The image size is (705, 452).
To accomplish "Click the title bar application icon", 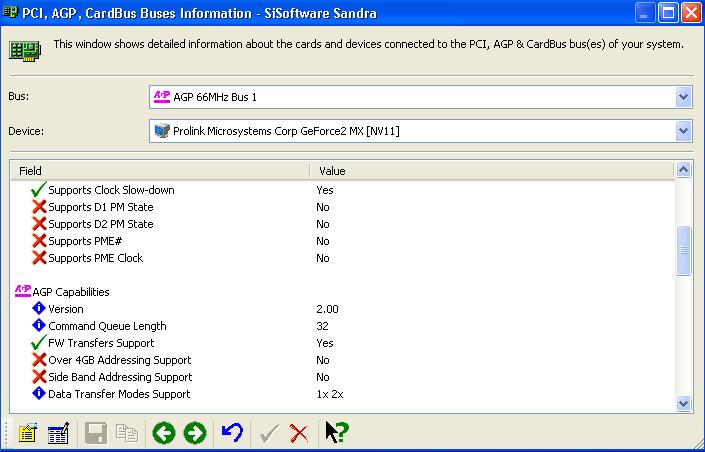I will click(10, 12).
